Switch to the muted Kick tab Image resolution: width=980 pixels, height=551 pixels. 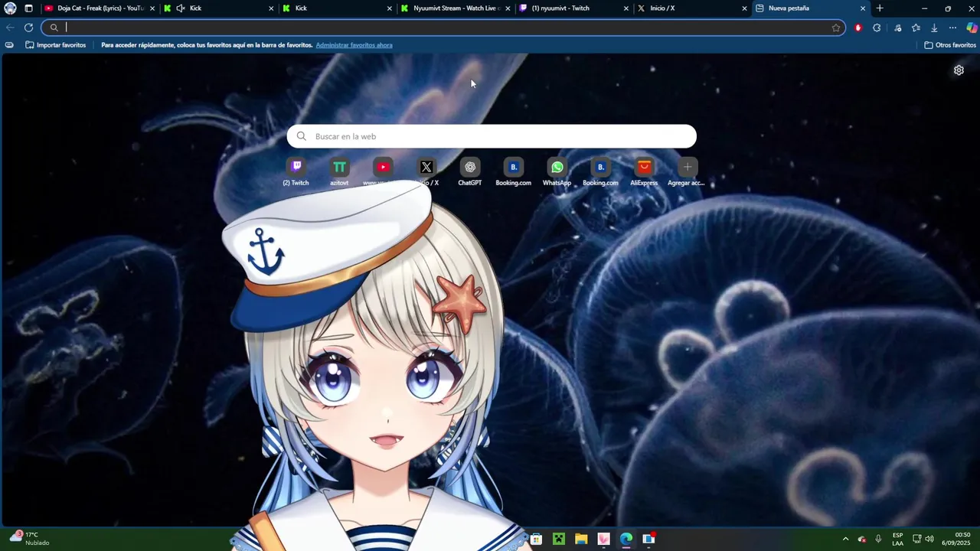coord(218,8)
